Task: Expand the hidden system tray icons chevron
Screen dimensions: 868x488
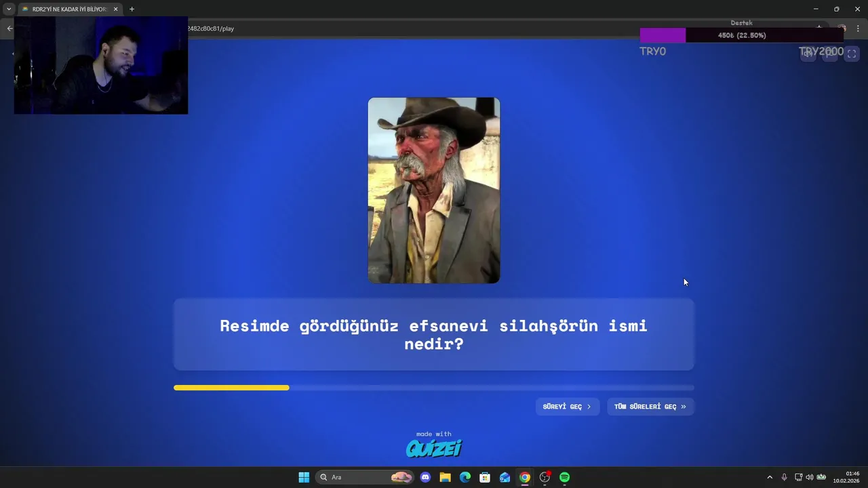Action: point(770,477)
